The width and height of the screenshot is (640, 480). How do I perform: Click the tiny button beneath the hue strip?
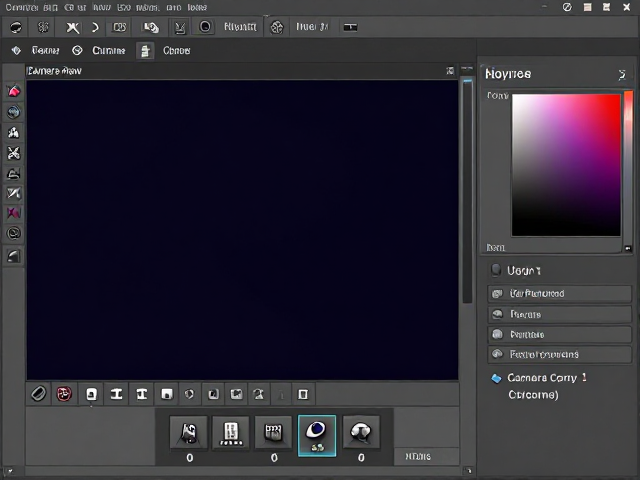(628, 248)
